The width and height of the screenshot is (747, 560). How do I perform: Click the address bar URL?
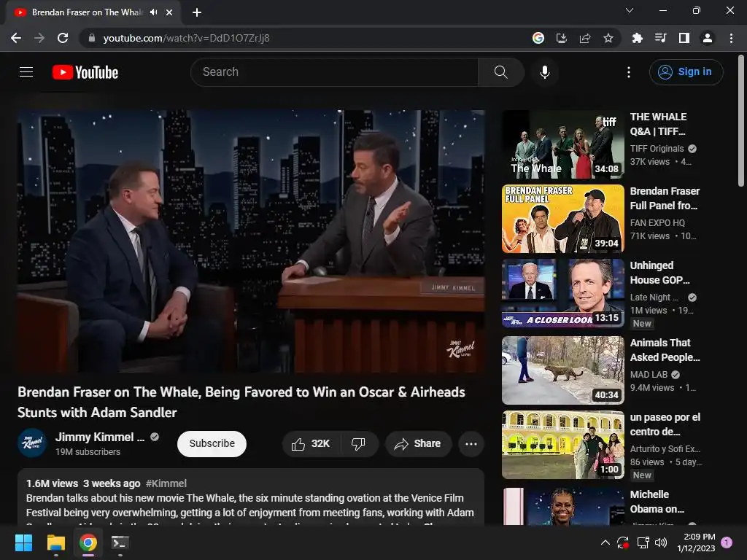186,38
